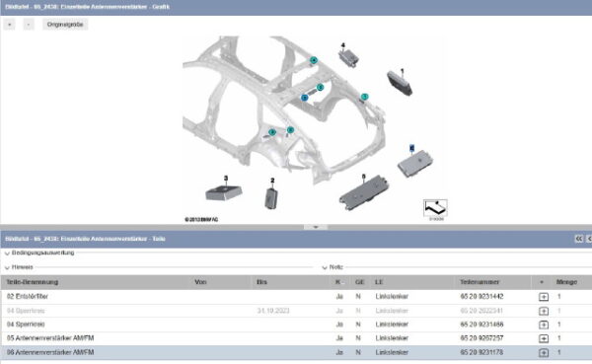Add greyed-out 04 Sperrkreis via plus icon
The height and width of the screenshot is (364, 592).
[544, 311]
